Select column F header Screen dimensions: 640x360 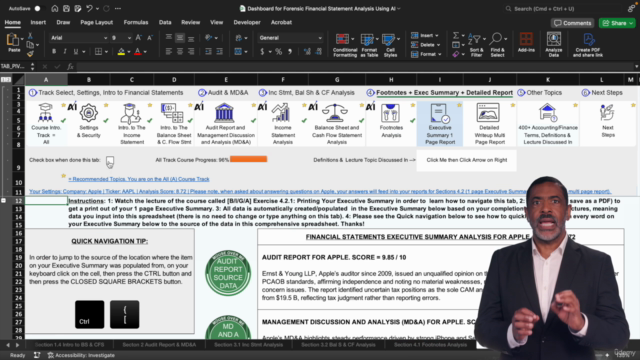coord(282,80)
